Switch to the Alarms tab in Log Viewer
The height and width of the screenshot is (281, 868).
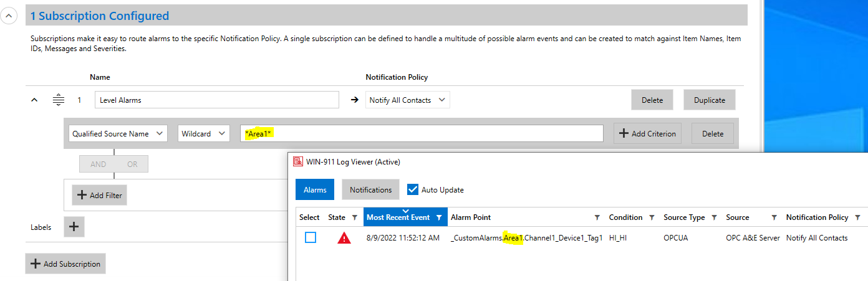pyautogui.click(x=315, y=189)
